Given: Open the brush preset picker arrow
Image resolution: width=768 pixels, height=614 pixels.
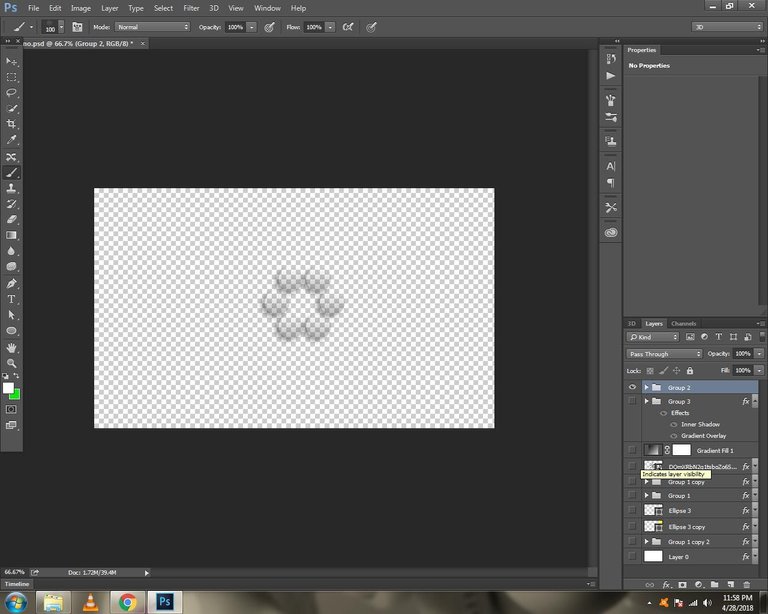Looking at the screenshot, I should pos(61,27).
